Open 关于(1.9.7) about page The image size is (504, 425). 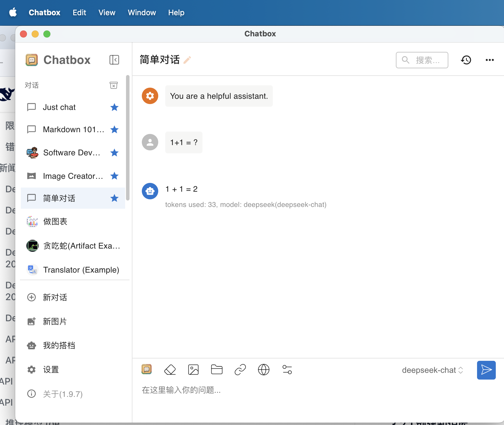[x=73, y=394]
